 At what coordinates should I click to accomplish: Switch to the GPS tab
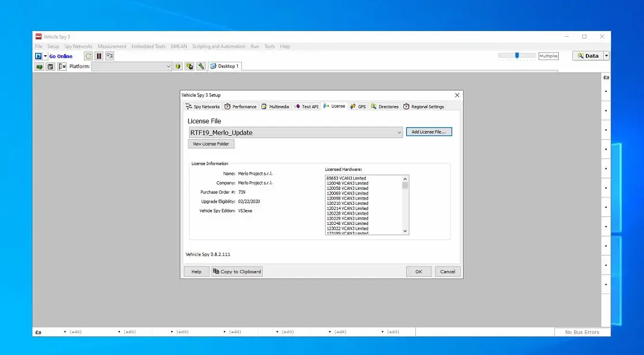(358, 106)
